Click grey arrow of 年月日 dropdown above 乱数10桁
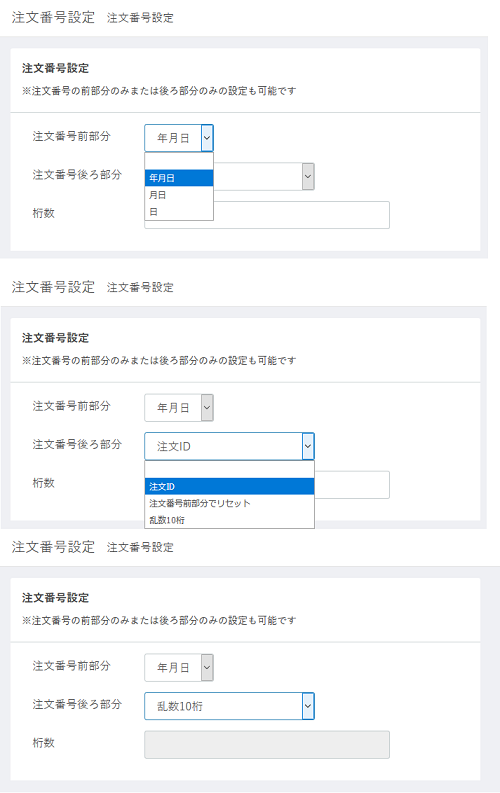500x793 pixels. pos(207,668)
